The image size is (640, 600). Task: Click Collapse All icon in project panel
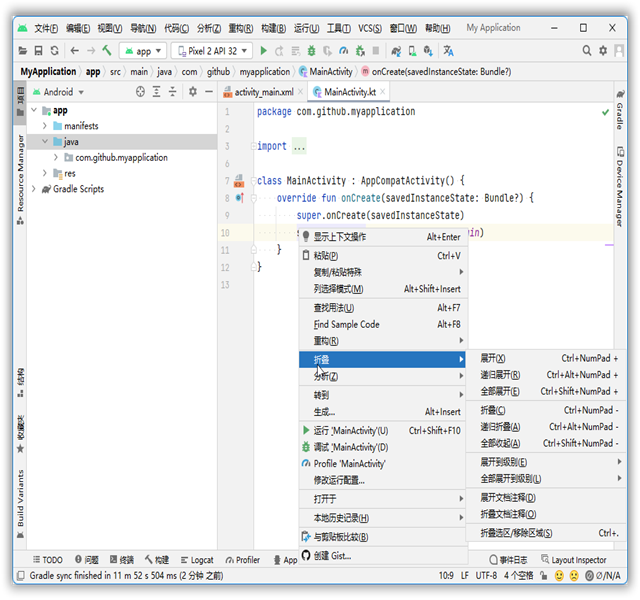click(x=173, y=92)
